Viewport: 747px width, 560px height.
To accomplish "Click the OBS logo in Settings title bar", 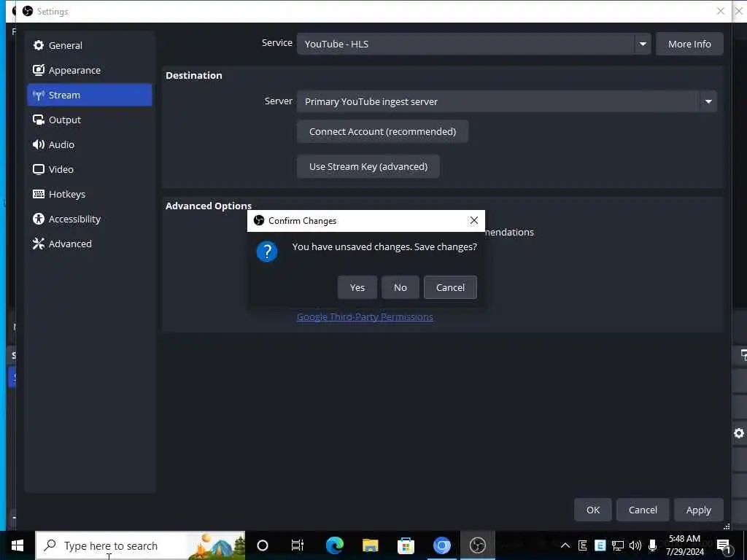I will point(28,12).
